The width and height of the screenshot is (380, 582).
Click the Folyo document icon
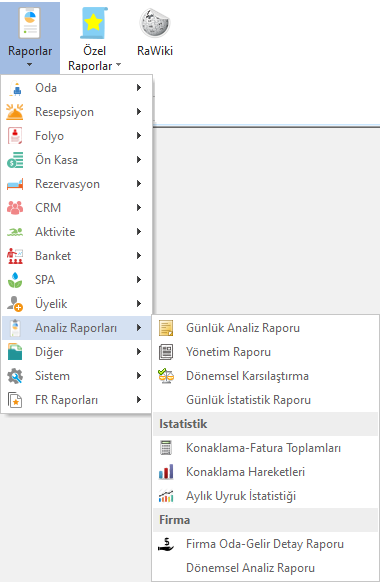[x=15, y=136]
